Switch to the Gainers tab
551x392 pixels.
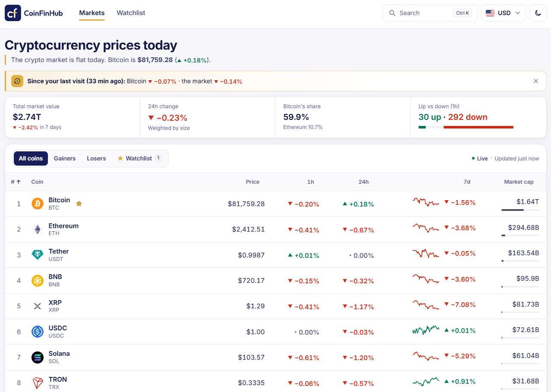click(65, 158)
